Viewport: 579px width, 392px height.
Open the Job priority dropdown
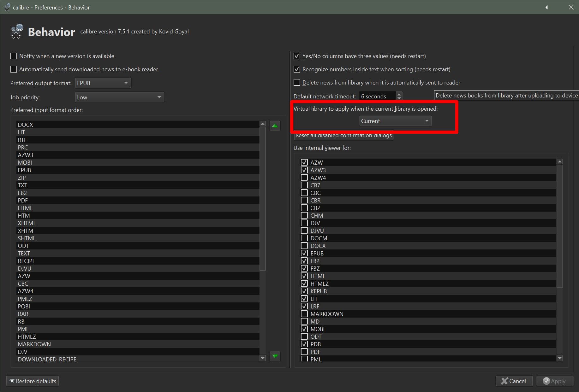coord(120,97)
